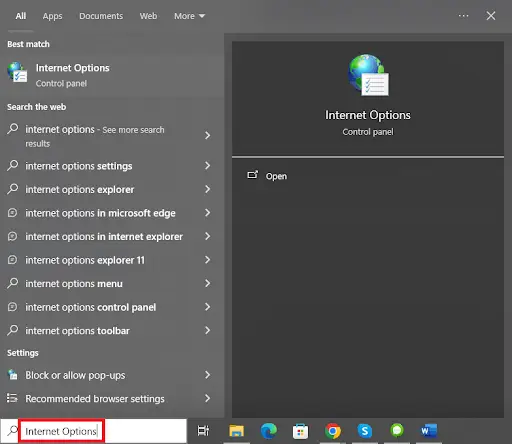Launch Microsoft Word from the taskbar
512x444 pixels.
(428, 431)
